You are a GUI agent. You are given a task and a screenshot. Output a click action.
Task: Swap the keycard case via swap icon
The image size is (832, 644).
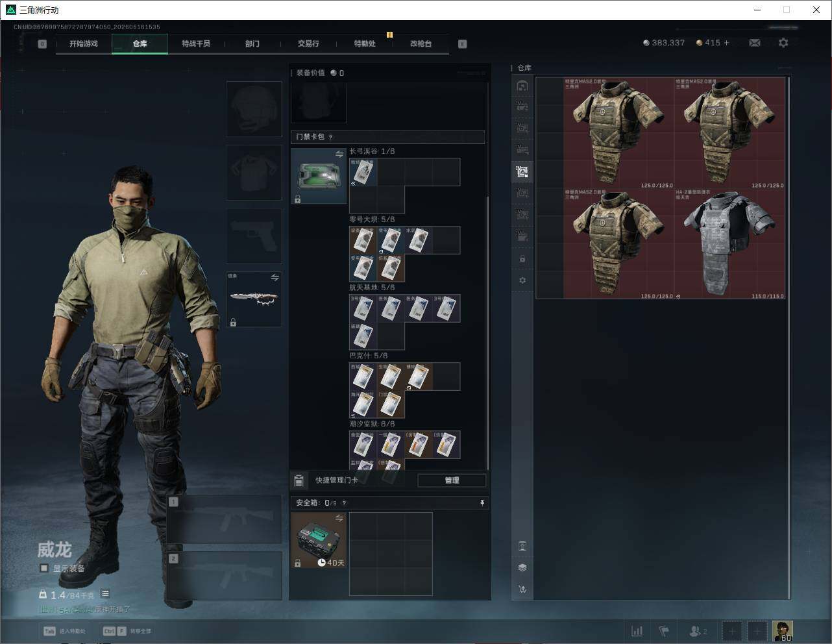(339, 155)
